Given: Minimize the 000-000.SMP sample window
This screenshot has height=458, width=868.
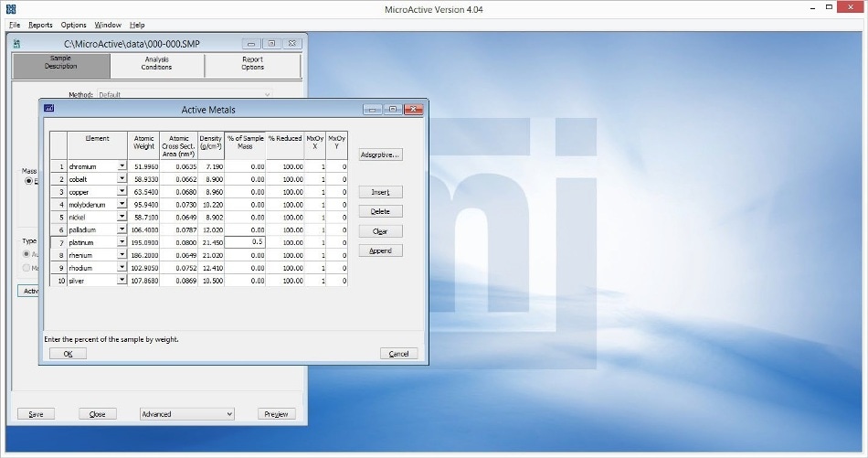Looking at the screenshot, I should pyautogui.click(x=251, y=43).
